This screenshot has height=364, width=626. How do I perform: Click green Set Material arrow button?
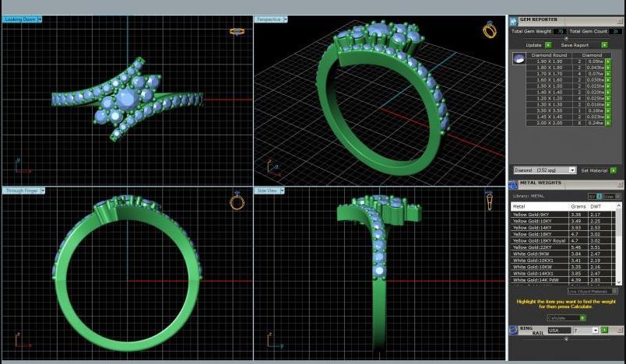[614, 170]
